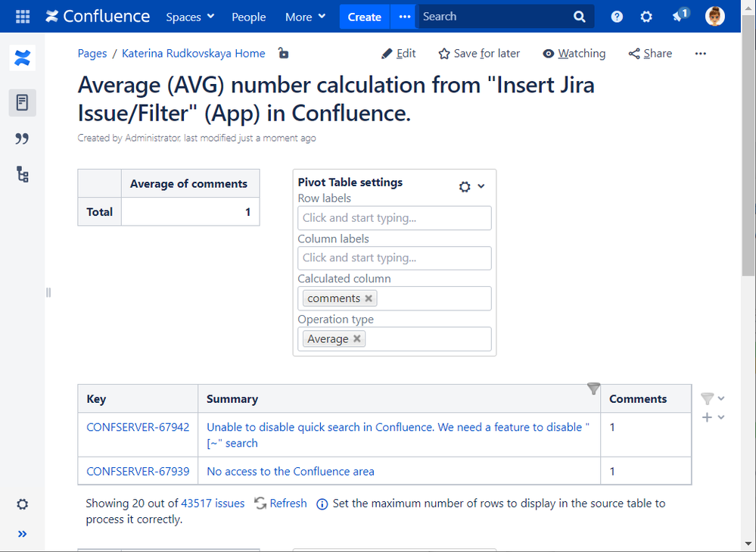Open page actions ellipsis menu
This screenshot has height=552, width=756.
700,53
